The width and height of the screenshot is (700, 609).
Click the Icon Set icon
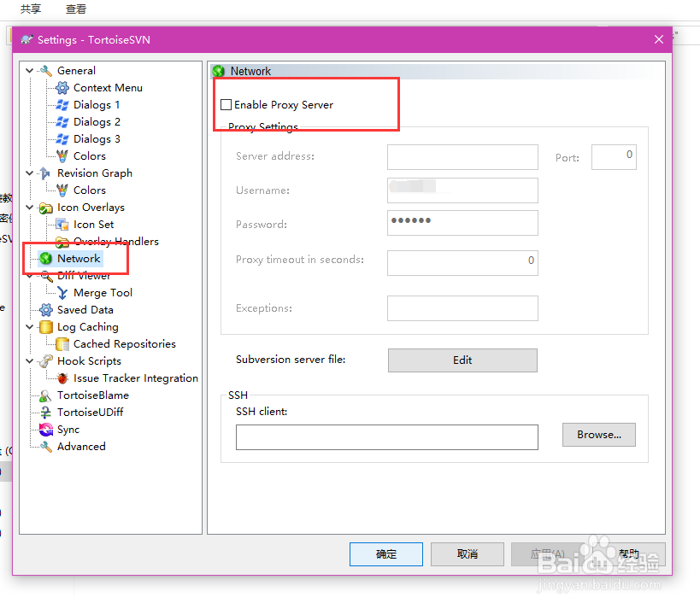pyautogui.click(x=62, y=225)
